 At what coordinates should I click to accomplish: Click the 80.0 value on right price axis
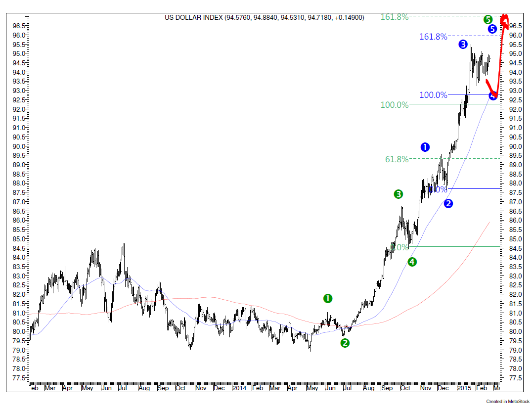(x=515, y=331)
